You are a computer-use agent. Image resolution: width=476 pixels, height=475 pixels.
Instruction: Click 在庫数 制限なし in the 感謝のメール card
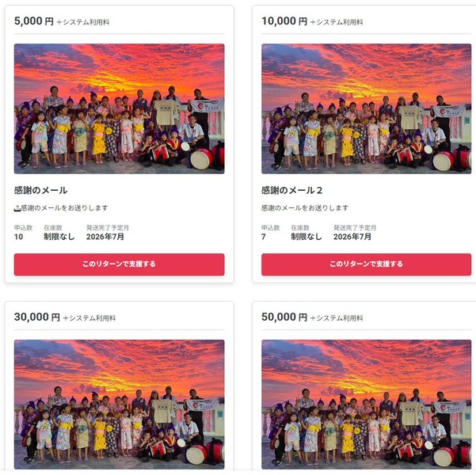[59, 237]
